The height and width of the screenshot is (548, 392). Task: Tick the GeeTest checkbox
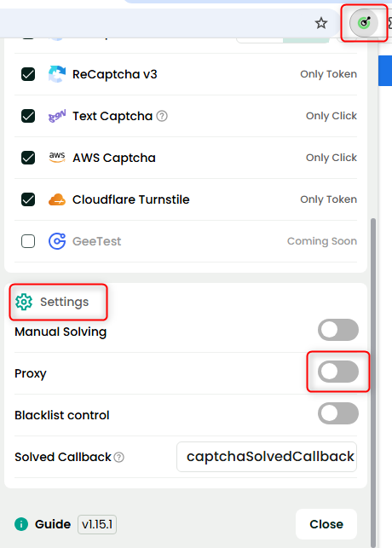coord(28,241)
